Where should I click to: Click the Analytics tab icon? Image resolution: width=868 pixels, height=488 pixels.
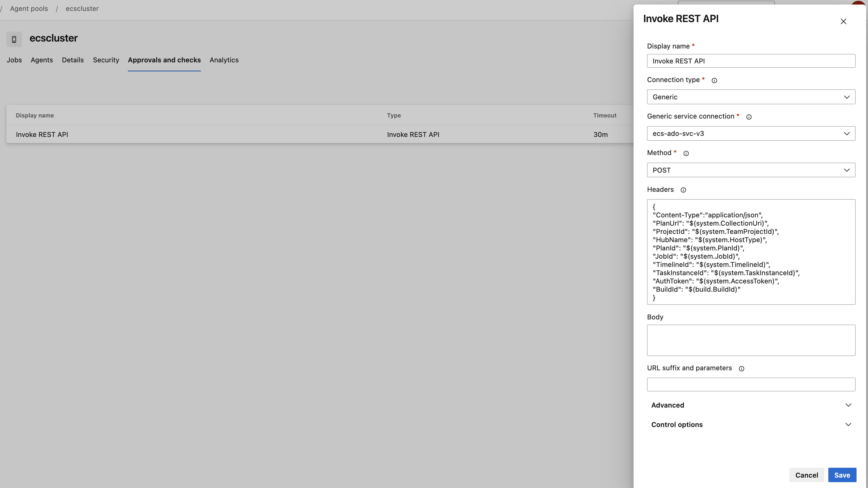pyautogui.click(x=224, y=60)
